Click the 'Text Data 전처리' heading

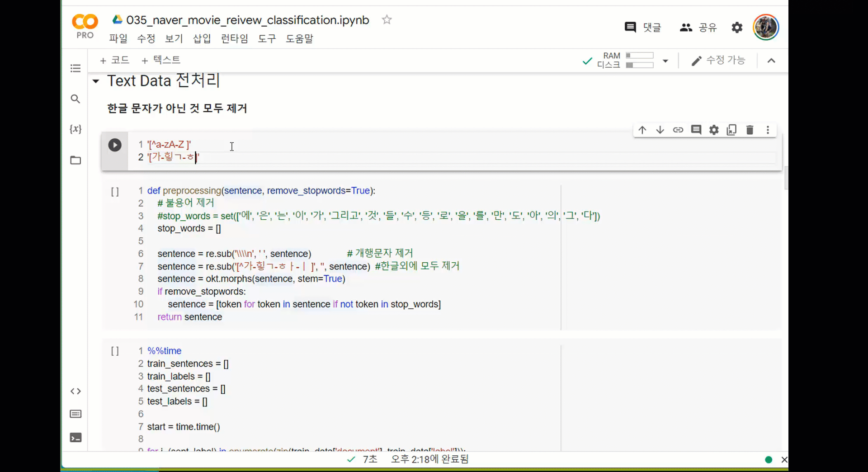tap(163, 81)
